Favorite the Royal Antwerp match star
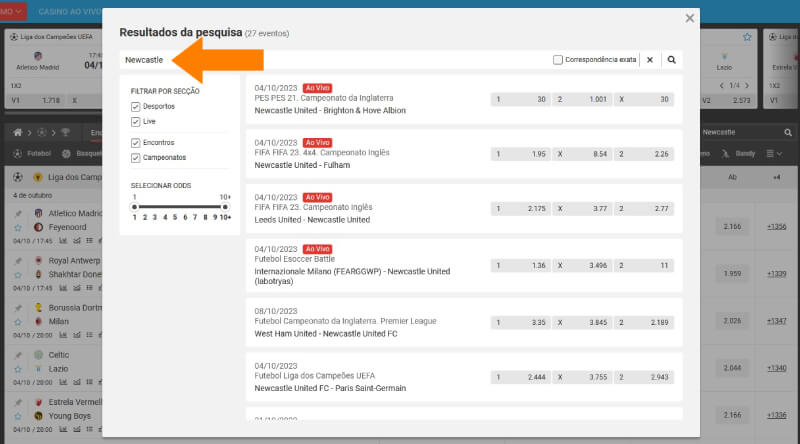 tap(18, 275)
